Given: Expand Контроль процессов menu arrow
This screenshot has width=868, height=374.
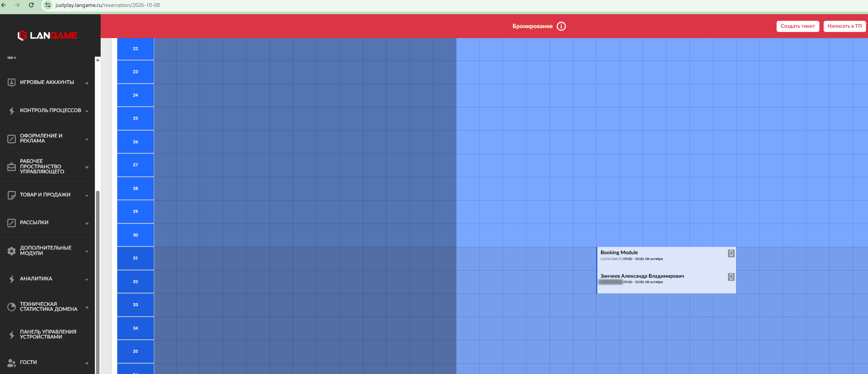Looking at the screenshot, I should [x=87, y=111].
